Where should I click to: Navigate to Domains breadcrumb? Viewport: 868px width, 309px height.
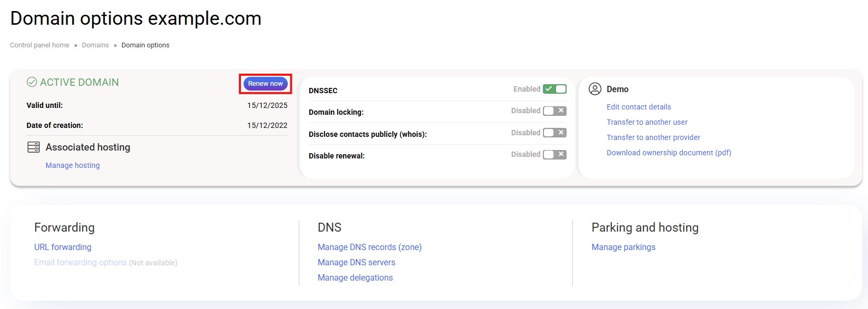[x=95, y=45]
